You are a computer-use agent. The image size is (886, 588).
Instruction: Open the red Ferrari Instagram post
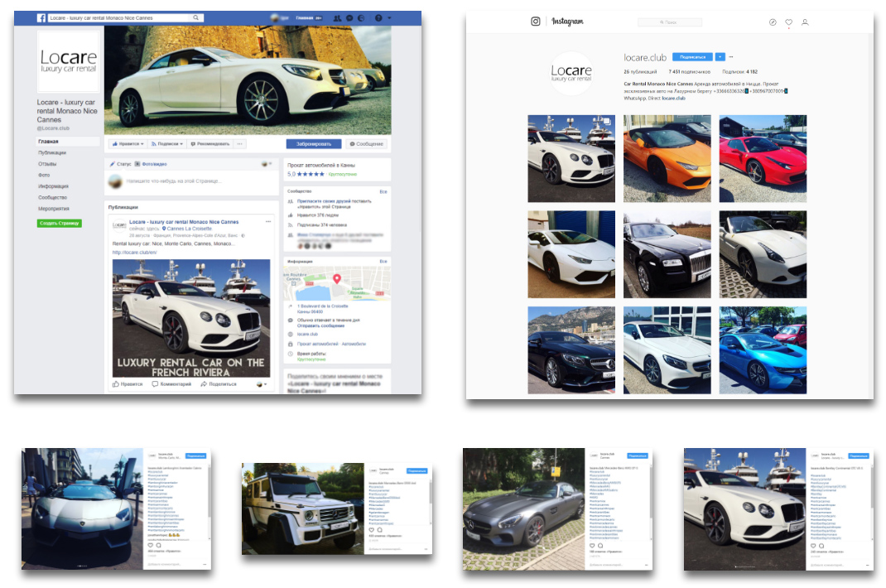point(763,158)
